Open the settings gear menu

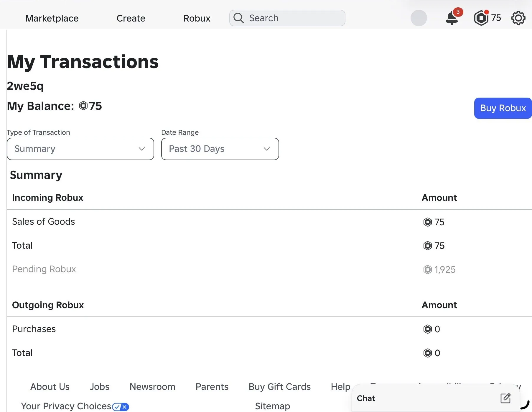coord(518,18)
